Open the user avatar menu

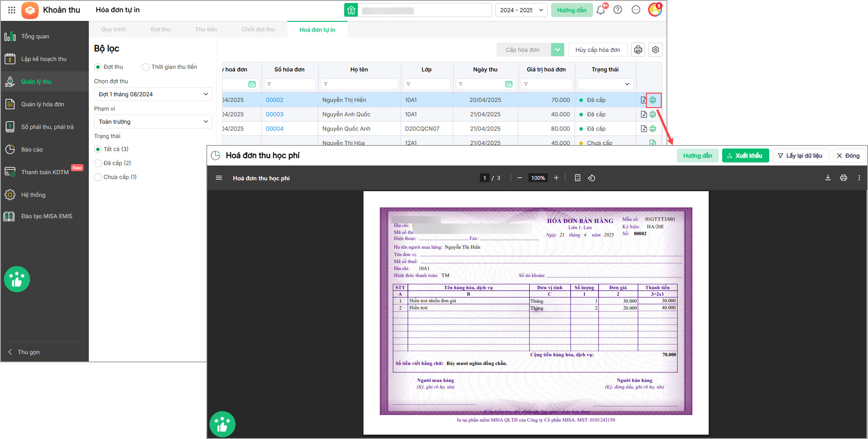(655, 10)
